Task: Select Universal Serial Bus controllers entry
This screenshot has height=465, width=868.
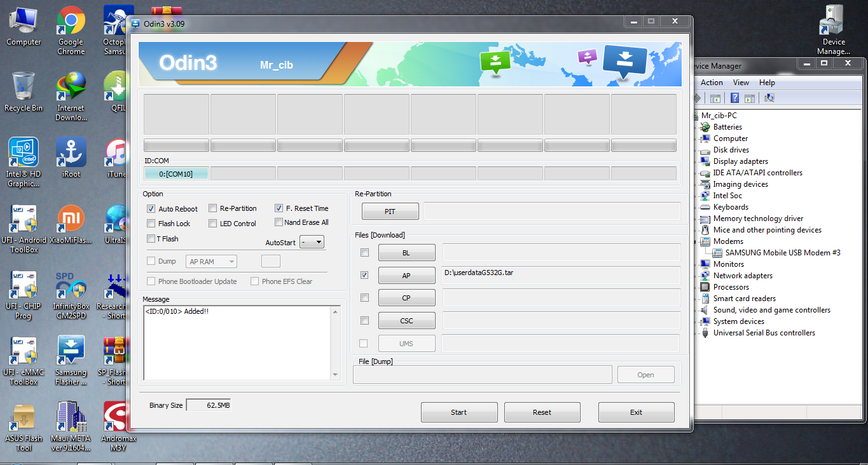Action: tap(764, 333)
